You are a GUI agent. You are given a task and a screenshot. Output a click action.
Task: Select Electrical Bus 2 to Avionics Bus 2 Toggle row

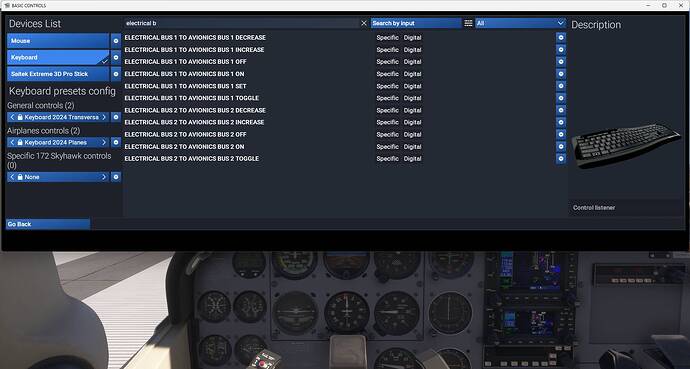point(345,159)
